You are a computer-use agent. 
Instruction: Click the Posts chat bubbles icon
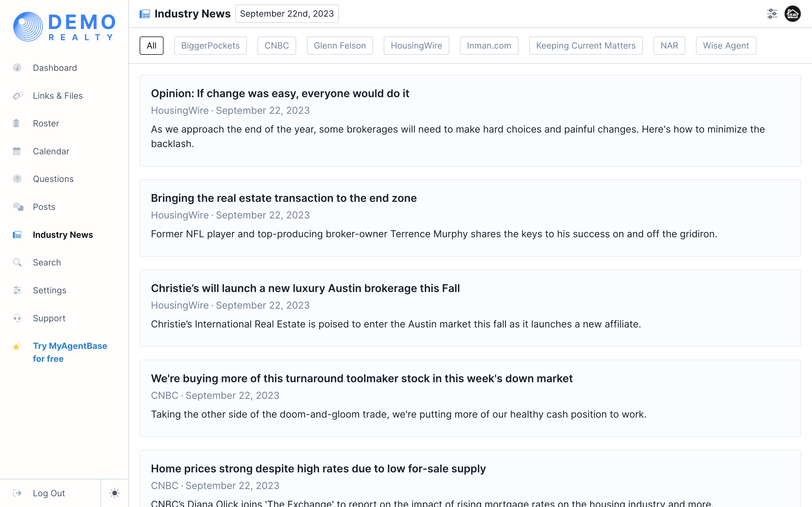(18, 207)
